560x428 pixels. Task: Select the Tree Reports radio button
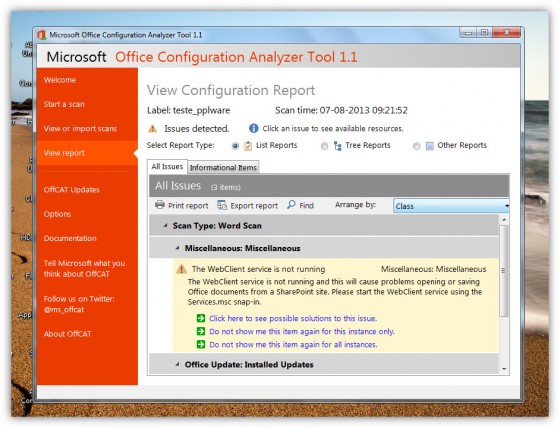[324, 146]
